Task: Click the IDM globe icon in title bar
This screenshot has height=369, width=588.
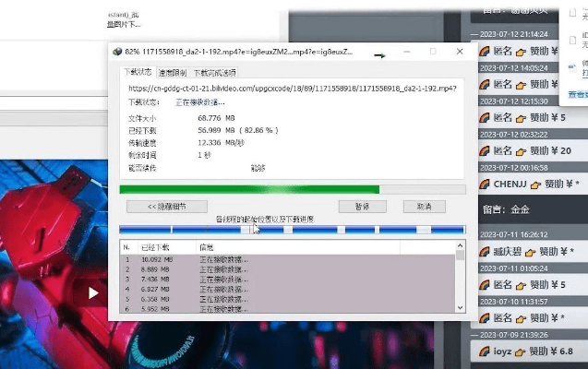Action: coord(117,52)
